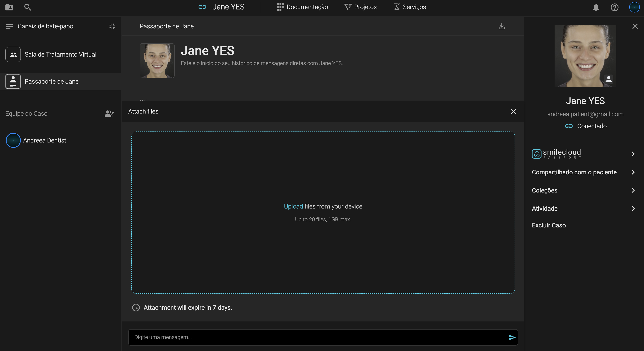The image size is (644, 351).
Task: Click the Upload link
Action: [293, 206]
